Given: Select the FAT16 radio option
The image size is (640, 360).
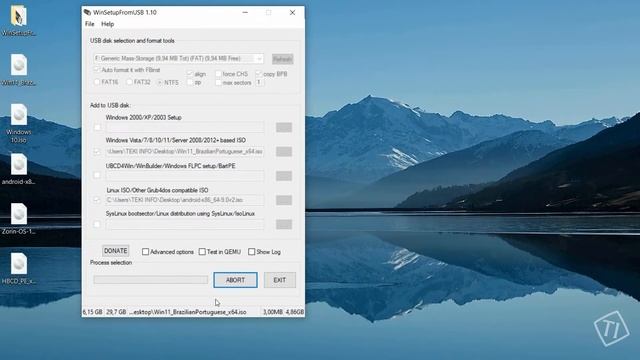Looking at the screenshot, I should click(97, 82).
